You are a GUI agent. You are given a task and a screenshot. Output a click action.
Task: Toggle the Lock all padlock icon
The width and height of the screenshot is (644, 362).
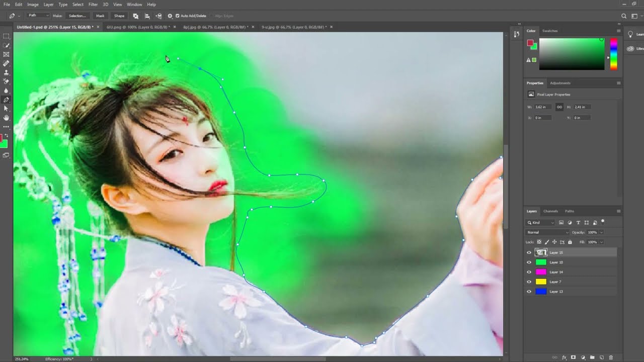pyautogui.click(x=570, y=242)
